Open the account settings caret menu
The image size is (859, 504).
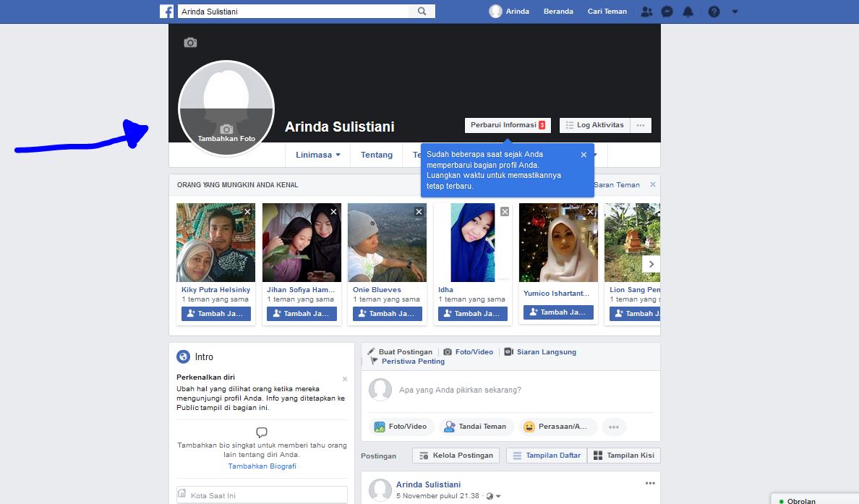pos(734,11)
